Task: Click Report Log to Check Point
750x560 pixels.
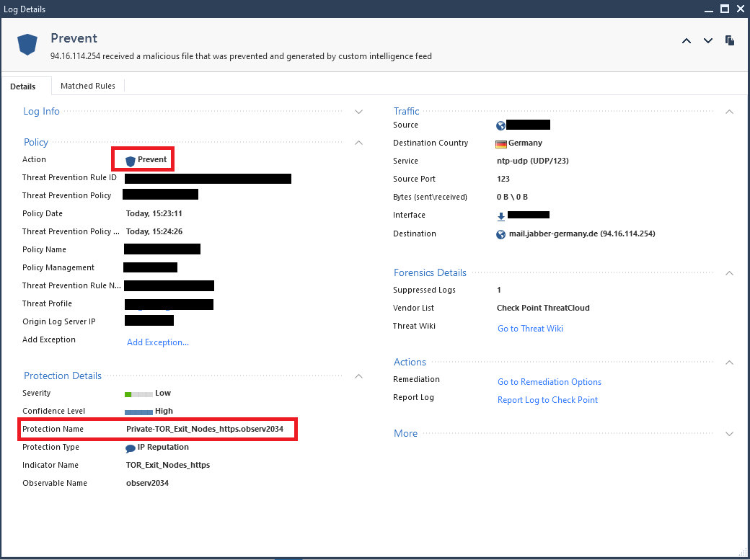Action: coord(547,399)
